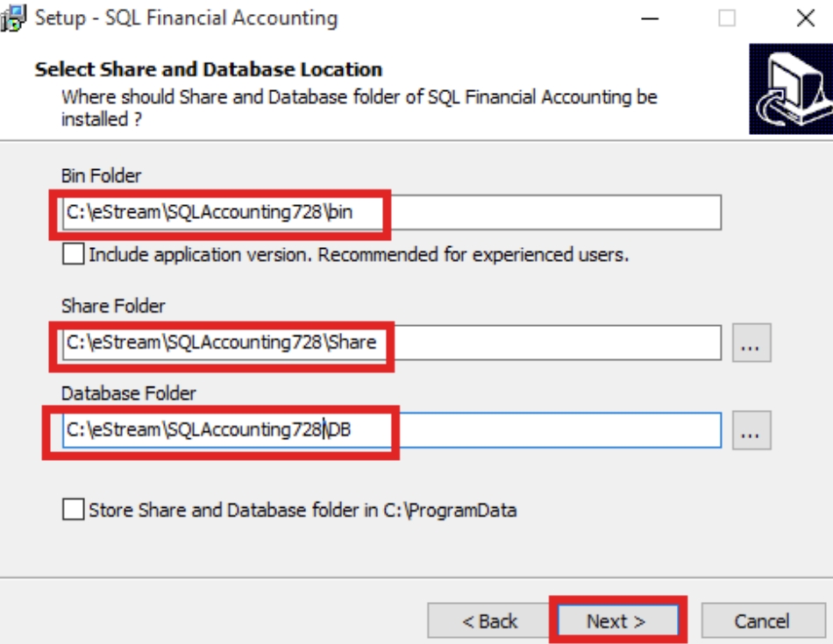The image size is (833, 644).
Task: Click the computer installer logo image
Action: (x=789, y=90)
